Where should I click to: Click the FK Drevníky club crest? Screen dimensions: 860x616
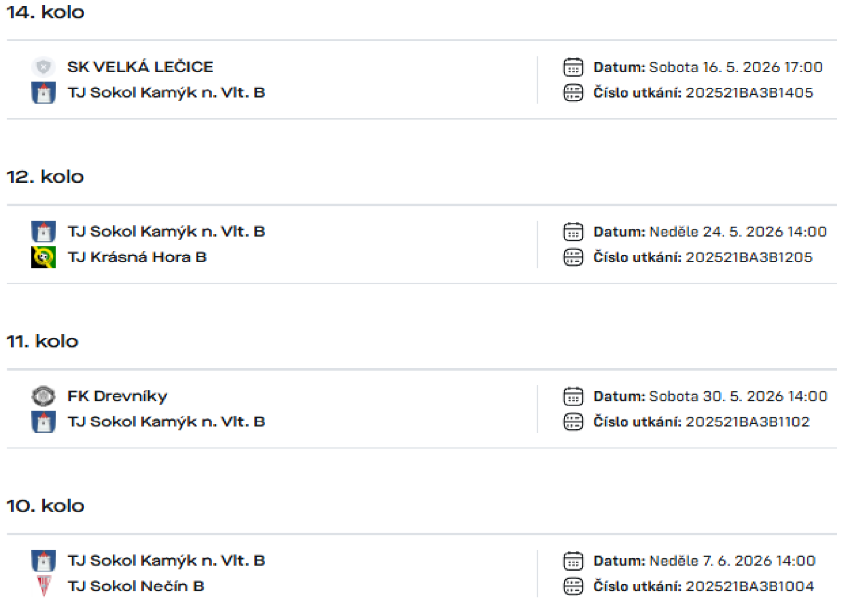pyautogui.click(x=43, y=396)
